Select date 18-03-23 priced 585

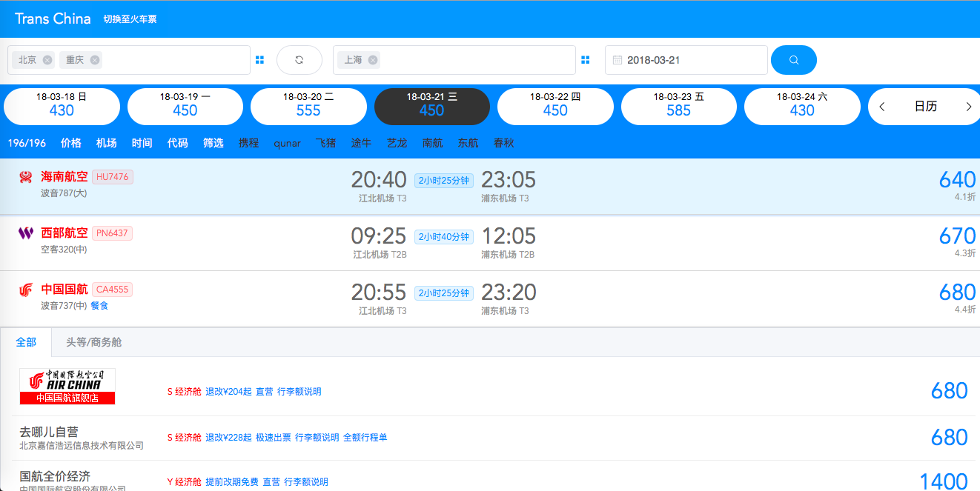click(679, 107)
